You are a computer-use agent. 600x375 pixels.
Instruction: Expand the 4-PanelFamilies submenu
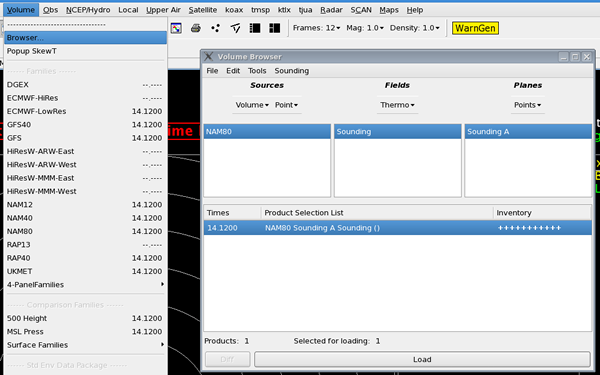[x=85, y=285]
